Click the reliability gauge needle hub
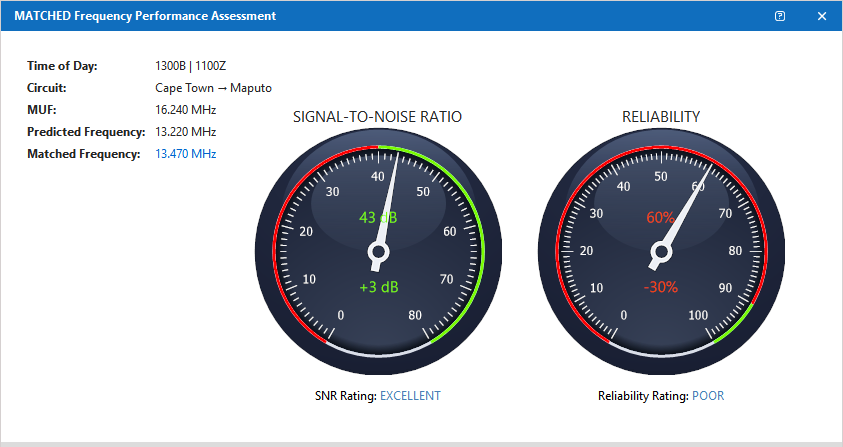The height and width of the screenshot is (447, 843). 661,252
